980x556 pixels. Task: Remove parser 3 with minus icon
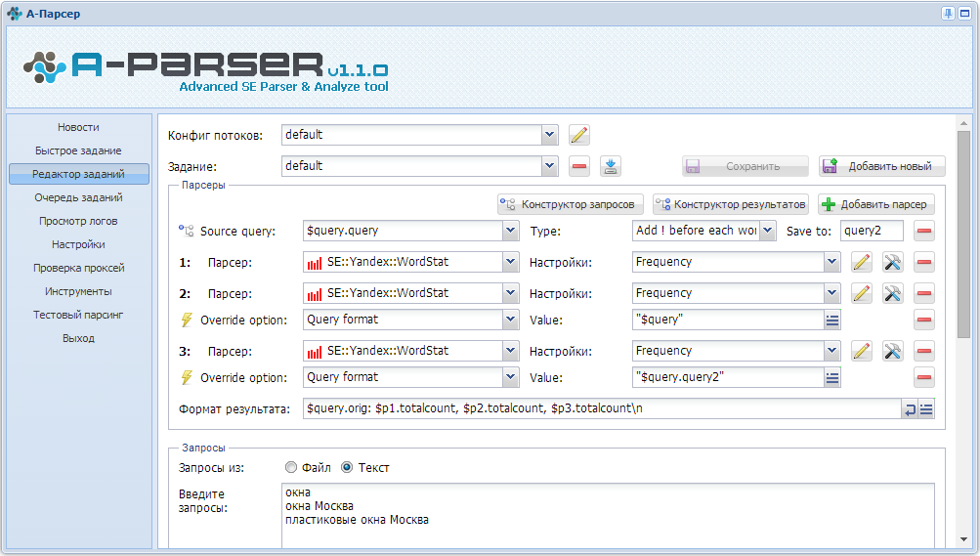coord(923,351)
